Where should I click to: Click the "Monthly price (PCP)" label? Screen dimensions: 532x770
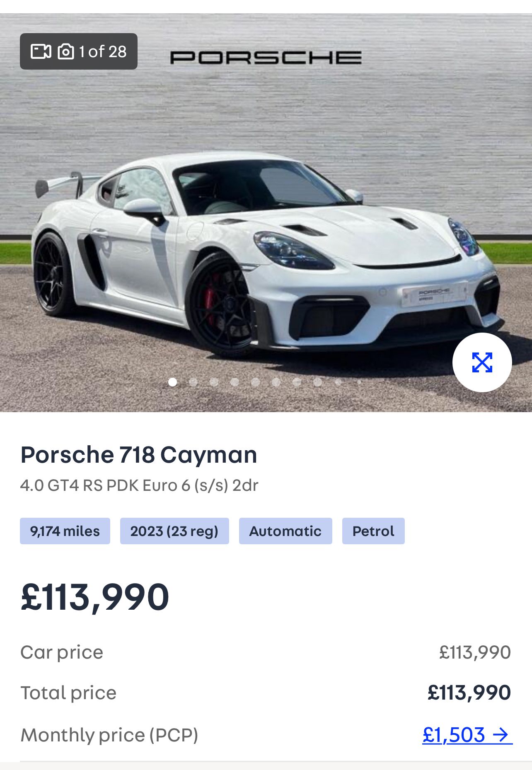tap(109, 735)
